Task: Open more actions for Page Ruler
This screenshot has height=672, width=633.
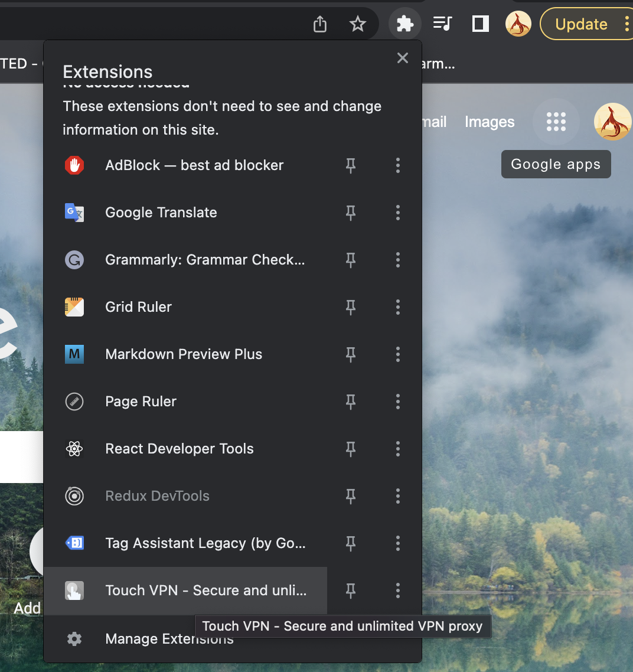Action: click(398, 402)
